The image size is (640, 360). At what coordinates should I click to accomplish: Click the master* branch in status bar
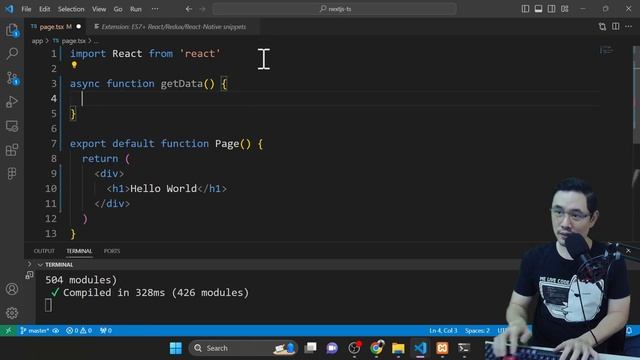pyautogui.click(x=35, y=330)
